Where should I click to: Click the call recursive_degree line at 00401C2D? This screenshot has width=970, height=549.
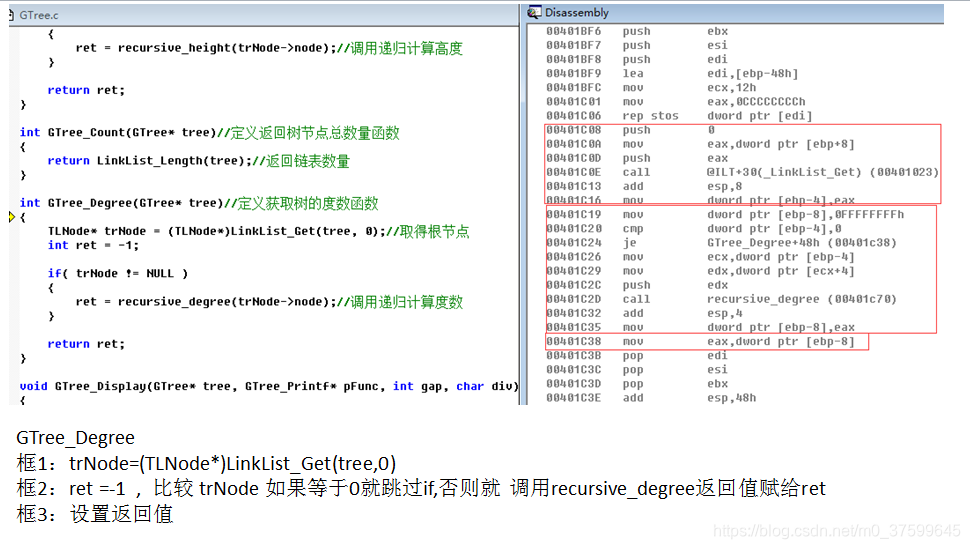[x=721, y=299]
